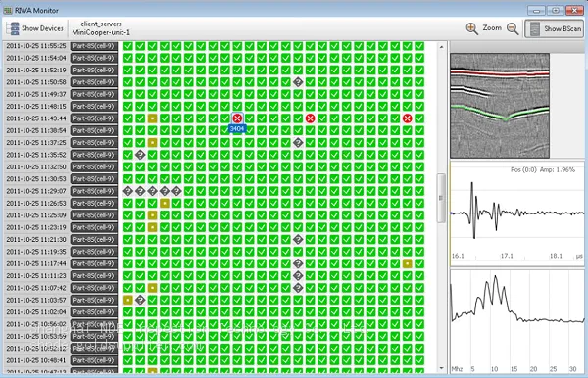
Task: Zoom out with the minus magnifier
Action: tap(513, 28)
